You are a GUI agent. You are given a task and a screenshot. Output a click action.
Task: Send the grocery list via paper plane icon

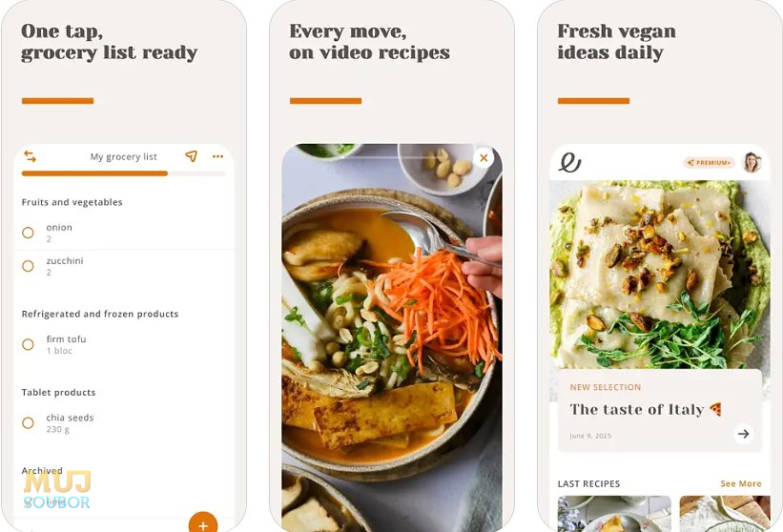[x=192, y=156]
